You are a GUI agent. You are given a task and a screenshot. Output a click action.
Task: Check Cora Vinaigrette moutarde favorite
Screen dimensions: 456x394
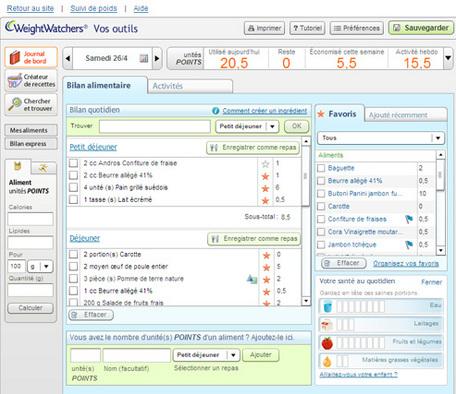tap(321, 232)
